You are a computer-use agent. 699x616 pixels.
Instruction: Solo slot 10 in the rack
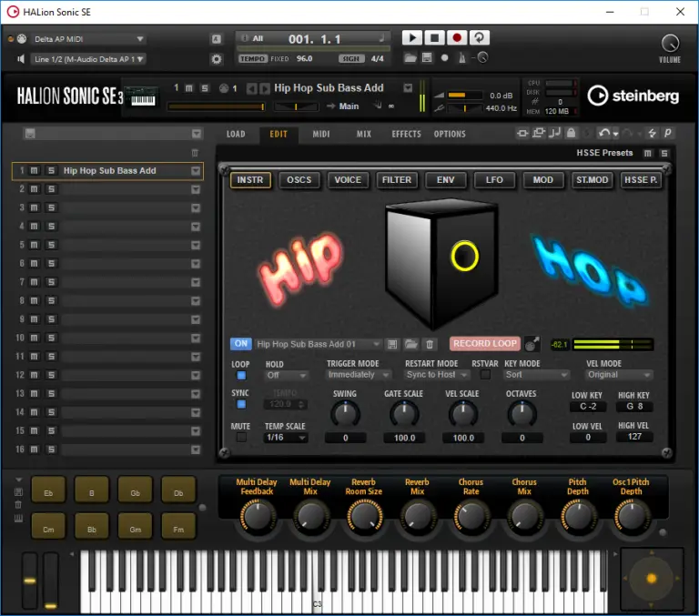tap(51, 338)
